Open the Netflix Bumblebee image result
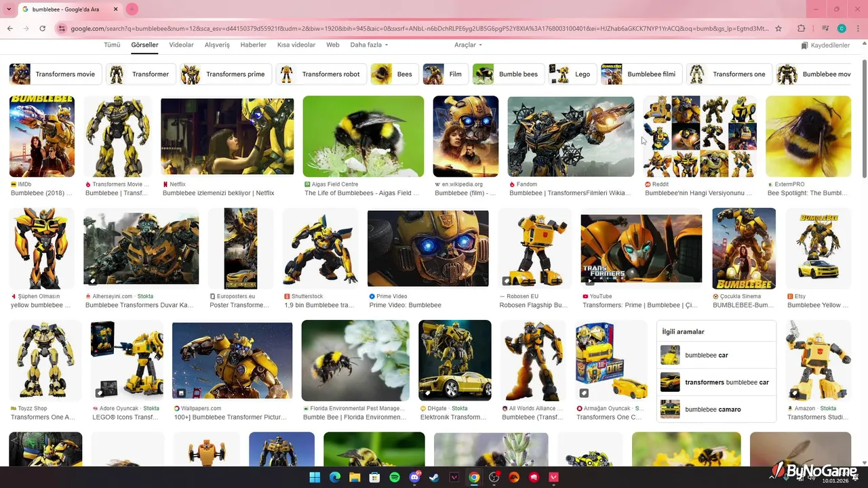Viewport: 868px width, 488px height. [227, 136]
